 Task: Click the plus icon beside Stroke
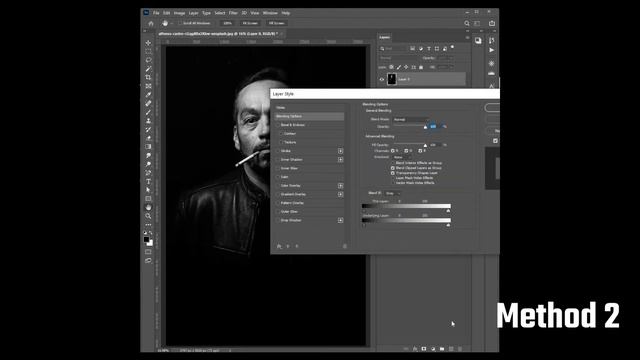[x=340, y=151]
